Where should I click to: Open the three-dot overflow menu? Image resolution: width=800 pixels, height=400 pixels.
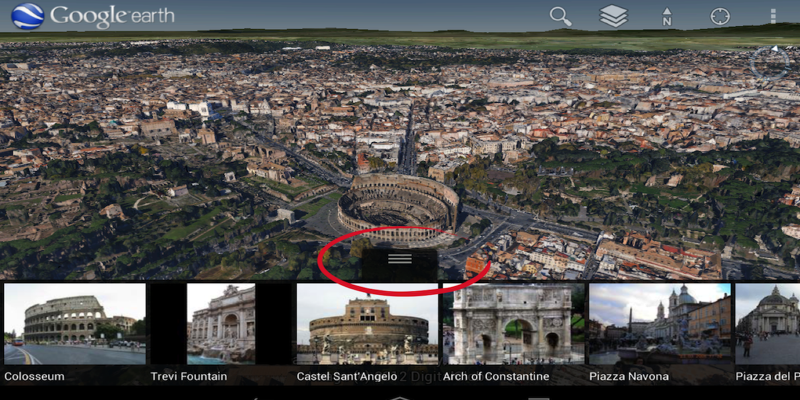click(773, 16)
